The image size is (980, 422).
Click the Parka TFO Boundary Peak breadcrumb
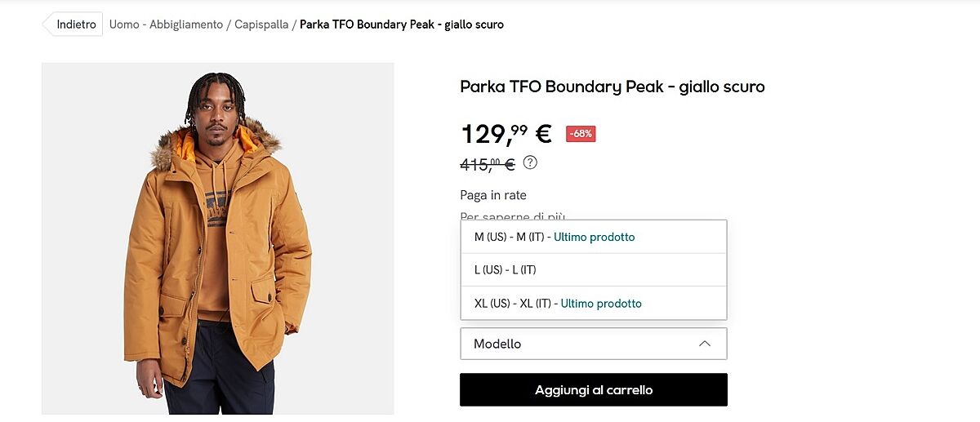(x=401, y=24)
